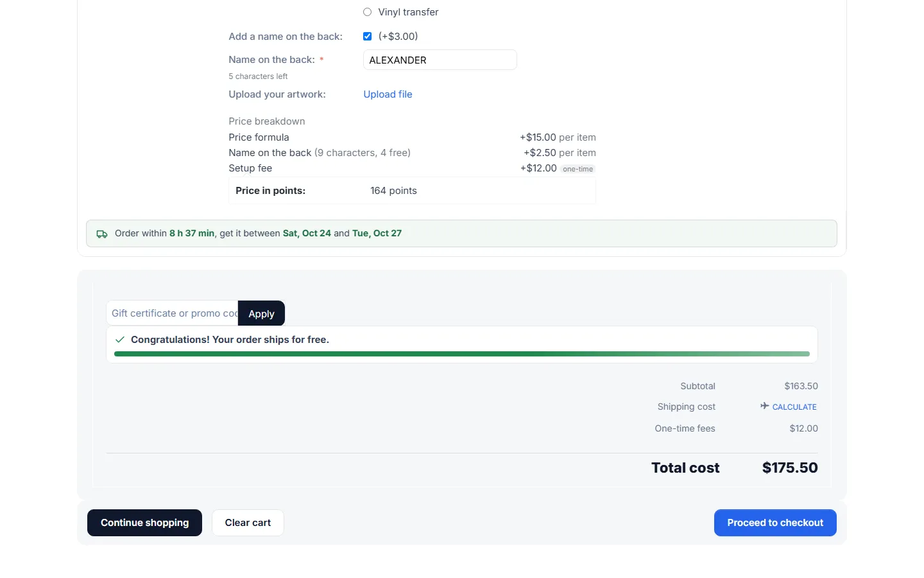This screenshot has width=924, height=578.
Task: Click the '$175.50' total cost amount
Action: tap(790, 468)
